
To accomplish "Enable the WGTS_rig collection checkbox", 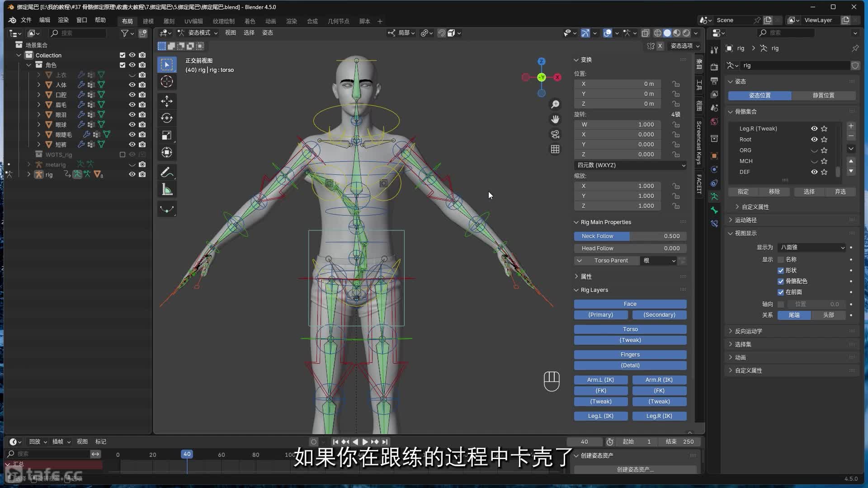I will pyautogui.click(x=122, y=155).
